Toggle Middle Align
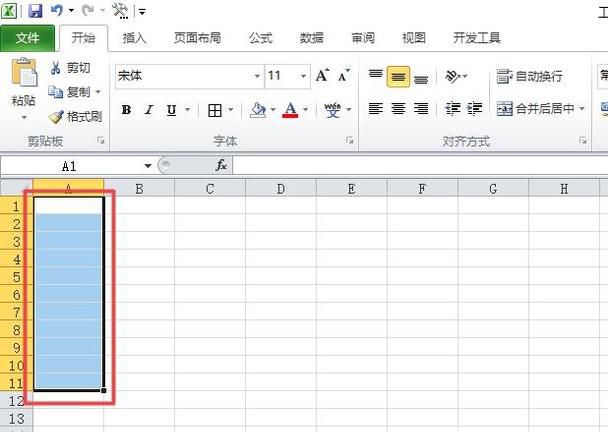608x432 pixels. (398, 76)
